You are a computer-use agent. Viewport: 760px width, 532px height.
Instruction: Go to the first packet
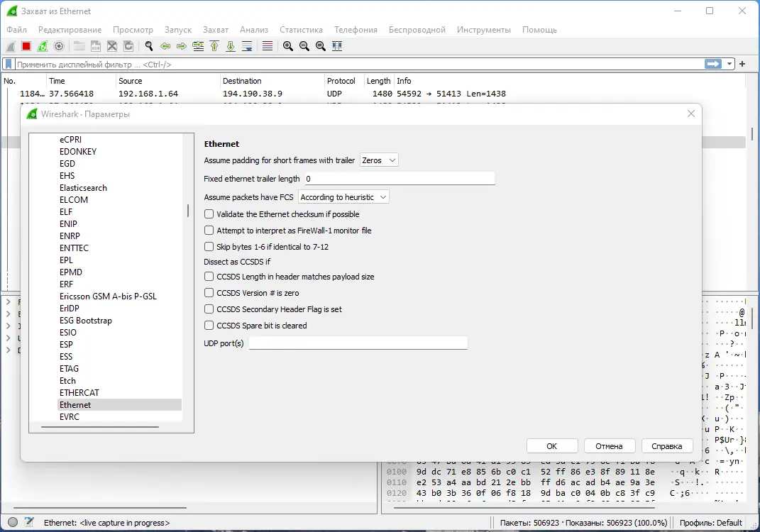(214, 46)
